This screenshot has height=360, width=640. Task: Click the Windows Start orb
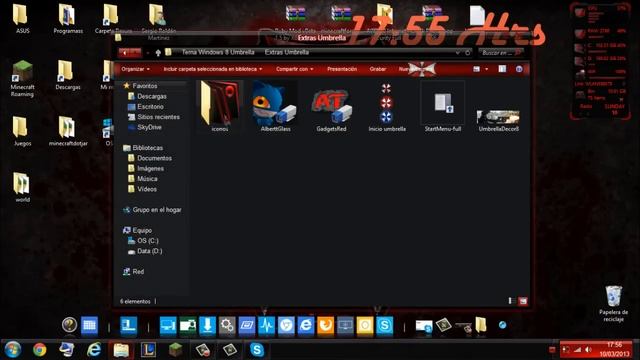coord(13,350)
